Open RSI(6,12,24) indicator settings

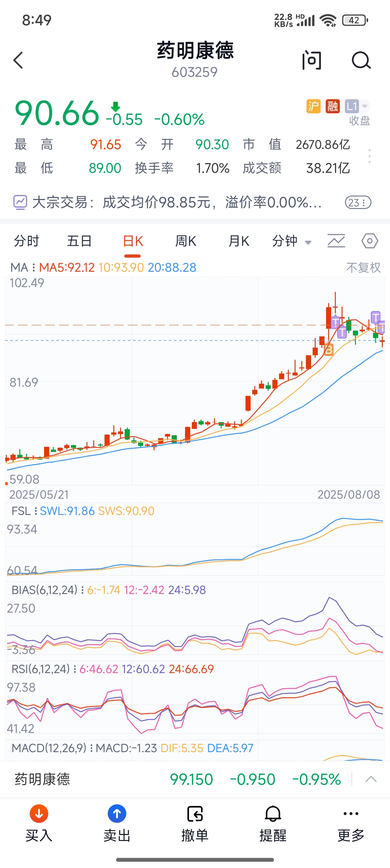tap(44, 669)
